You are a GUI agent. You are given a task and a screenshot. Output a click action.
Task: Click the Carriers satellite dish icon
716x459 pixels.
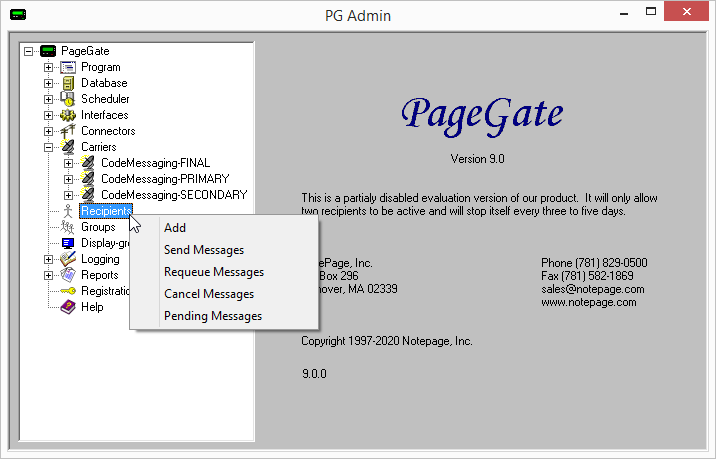pos(68,147)
